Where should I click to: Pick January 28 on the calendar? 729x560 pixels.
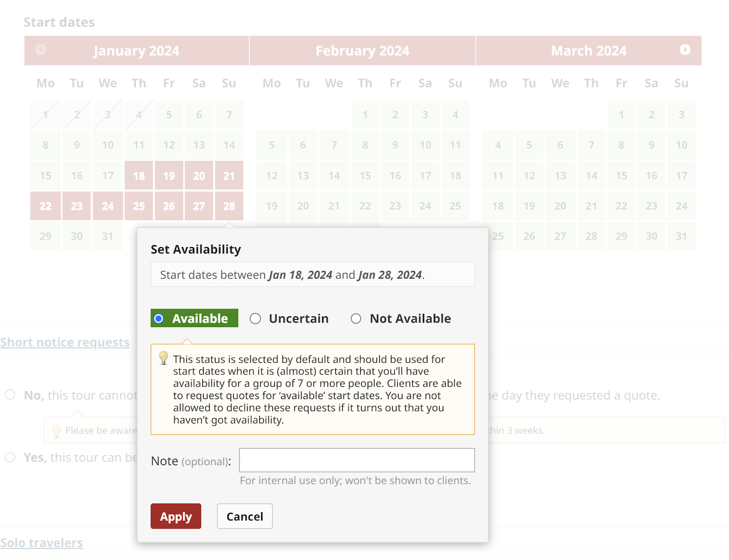pos(229,206)
